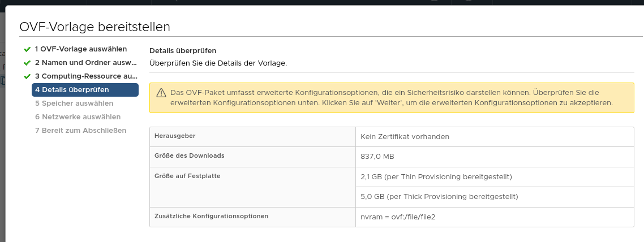Image resolution: width=644 pixels, height=242 pixels.
Task: Select the 5,0 GB Thick Provisioning entry
Action: click(439, 197)
